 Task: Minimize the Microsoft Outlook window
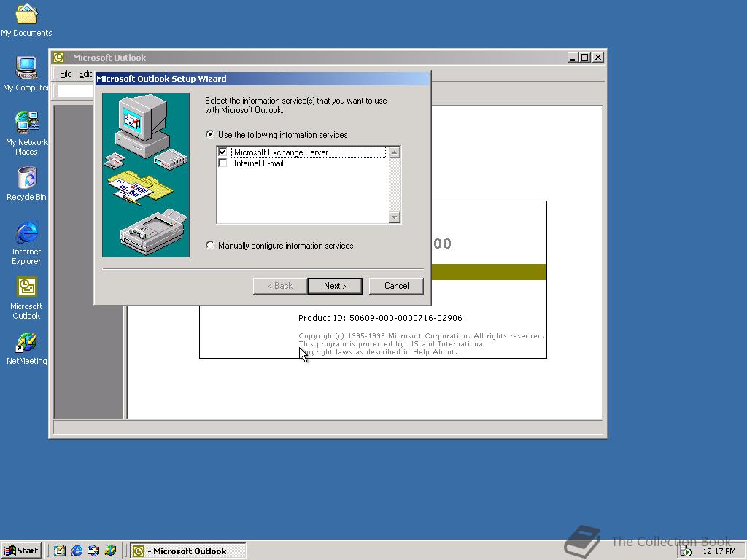pos(573,58)
